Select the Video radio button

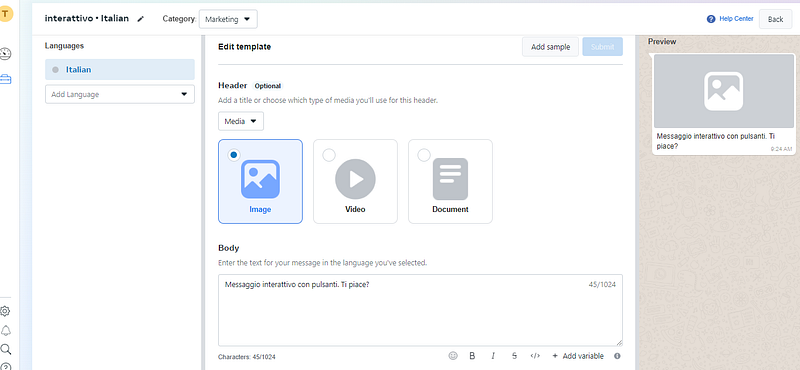click(x=329, y=155)
